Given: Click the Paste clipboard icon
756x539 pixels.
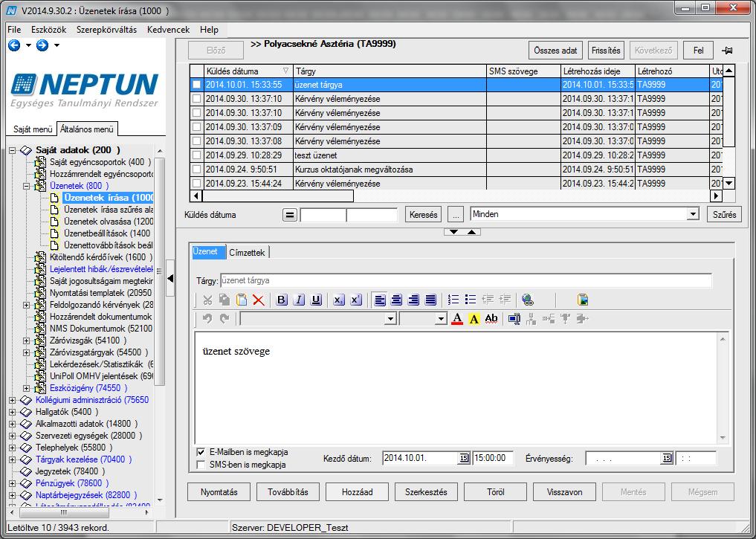Looking at the screenshot, I should point(242,300).
